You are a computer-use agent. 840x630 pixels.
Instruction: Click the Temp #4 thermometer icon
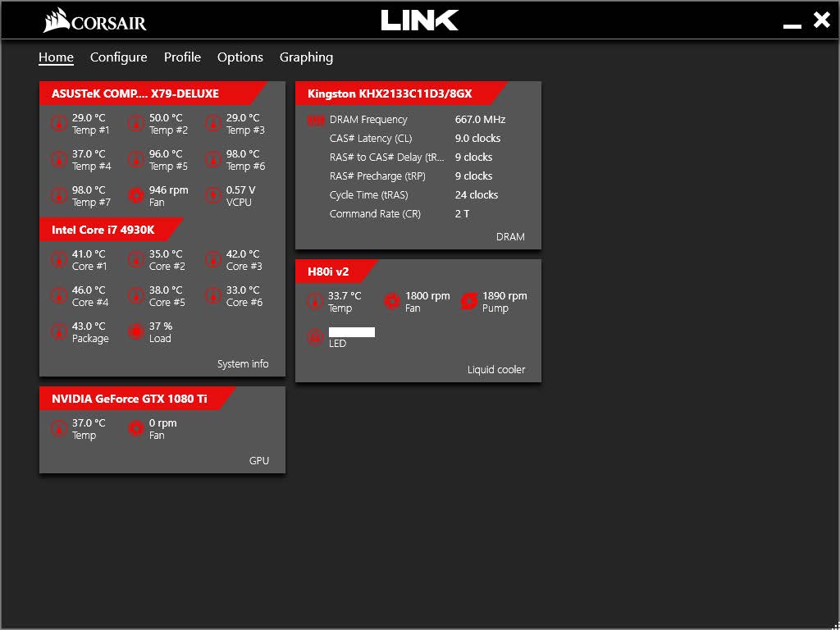click(59, 159)
